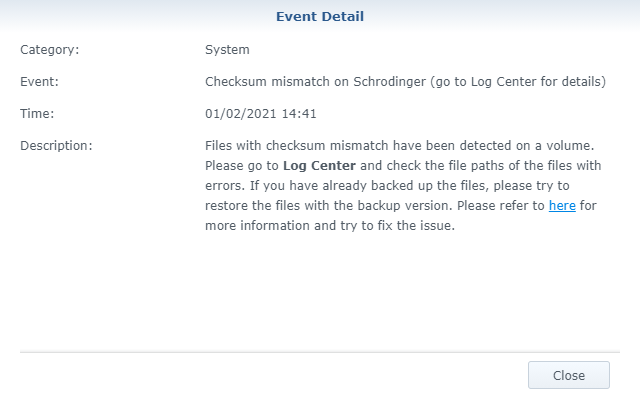640x396 pixels.
Task: Click the time value 14:41
Action: (299, 113)
